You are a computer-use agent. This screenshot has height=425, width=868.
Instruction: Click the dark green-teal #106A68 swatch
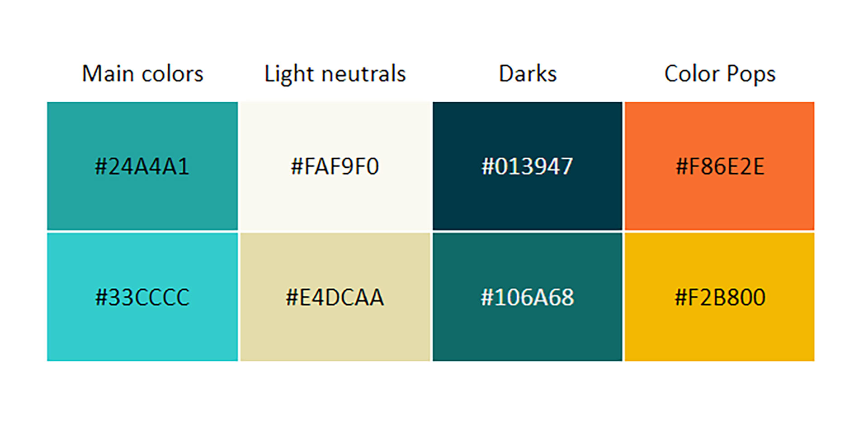(527, 335)
